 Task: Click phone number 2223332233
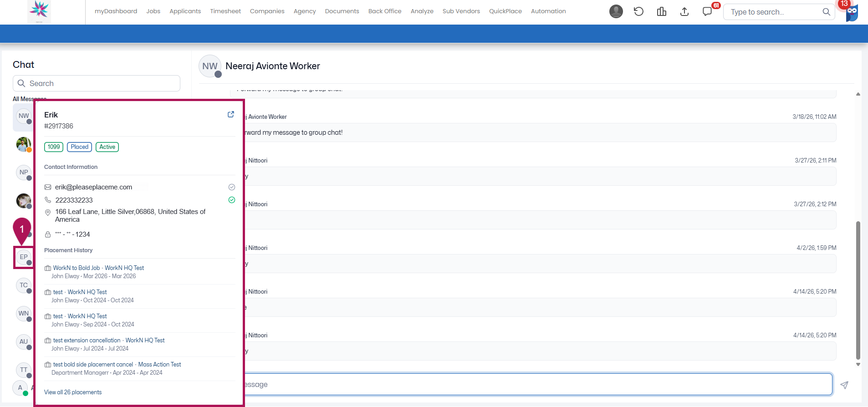[x=74, y=200]
